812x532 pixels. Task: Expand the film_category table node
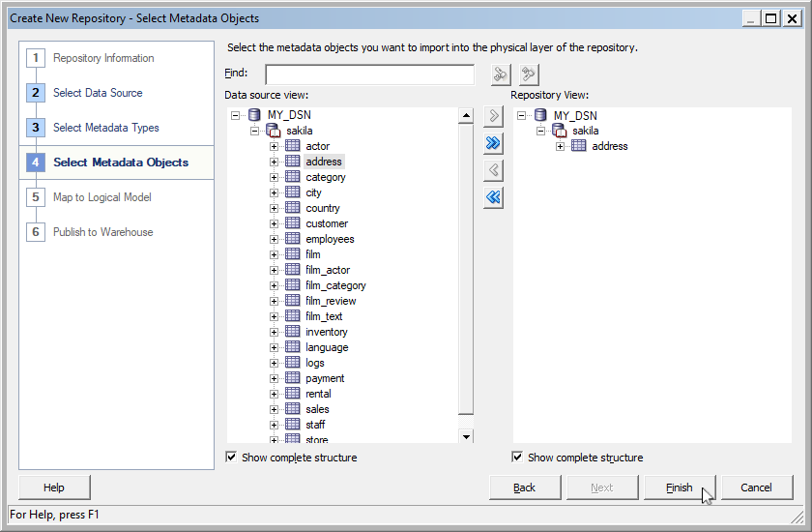pos(274,286)
